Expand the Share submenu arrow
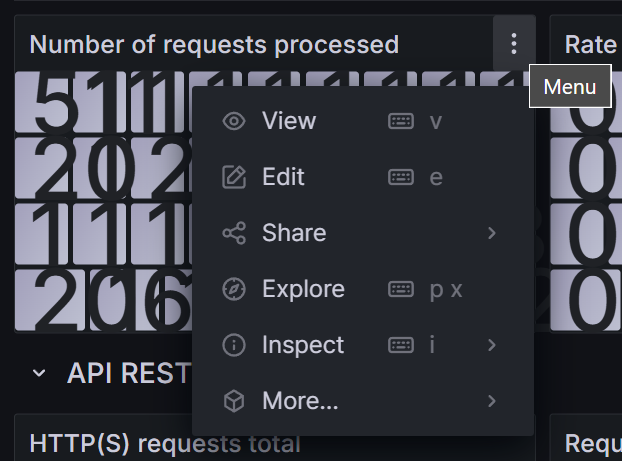The width and height of the screenshot is (622, 461). click(492, 233)
